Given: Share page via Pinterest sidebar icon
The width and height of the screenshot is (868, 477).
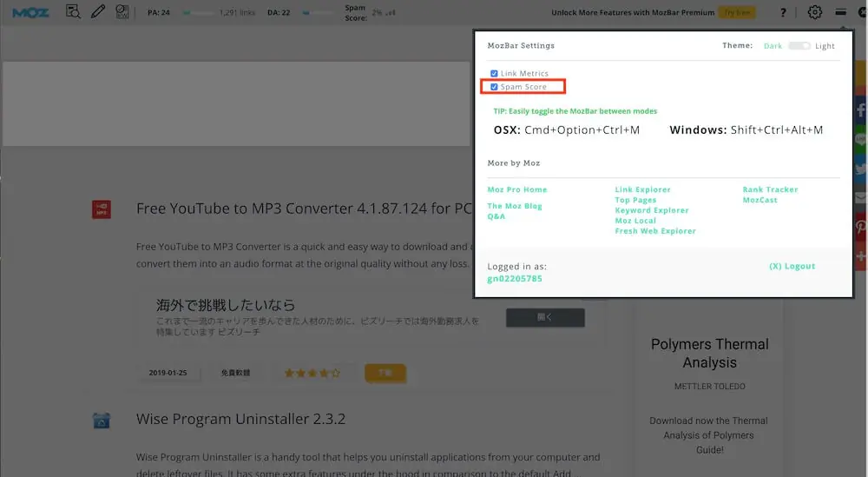Looking at the screenshot, I should tap(861, 227).
